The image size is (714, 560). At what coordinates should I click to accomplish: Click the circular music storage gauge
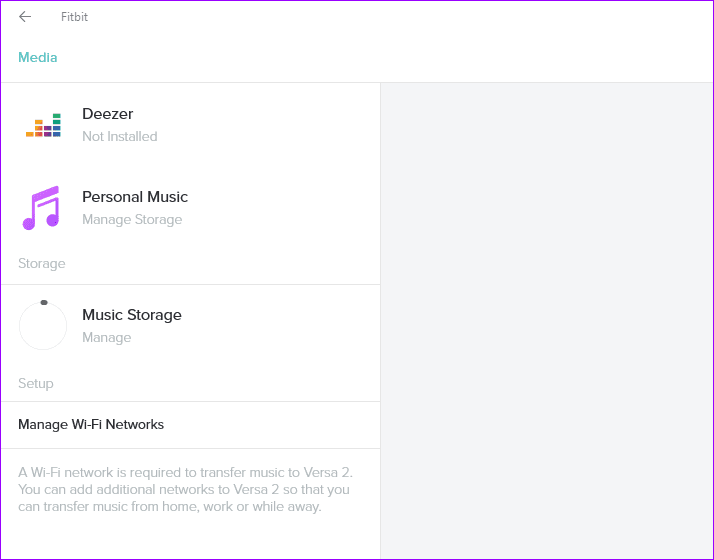pos(43,326)
